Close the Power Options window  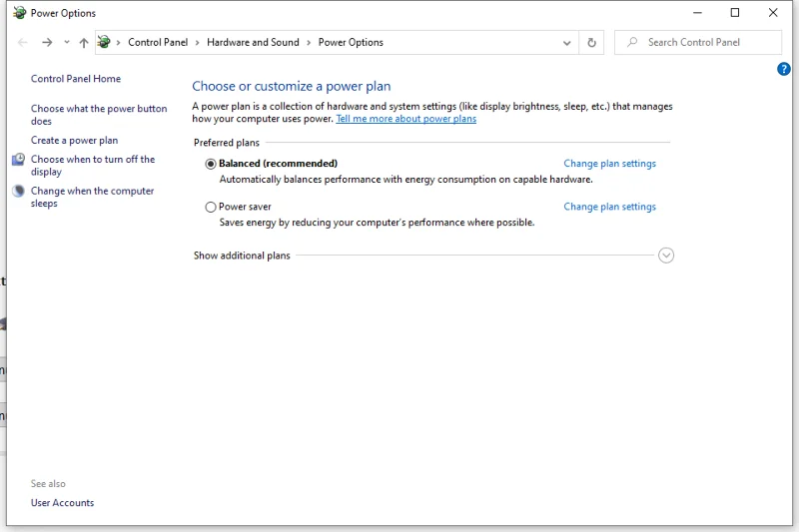point(773,13)
